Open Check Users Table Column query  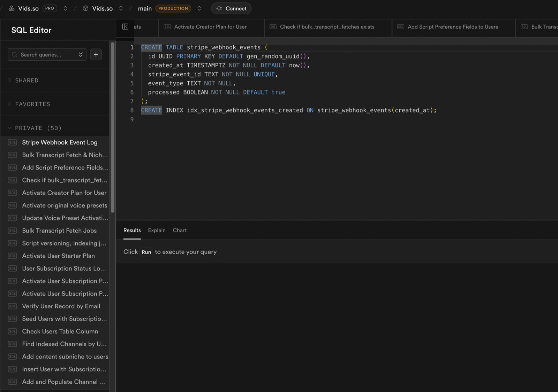55,331
